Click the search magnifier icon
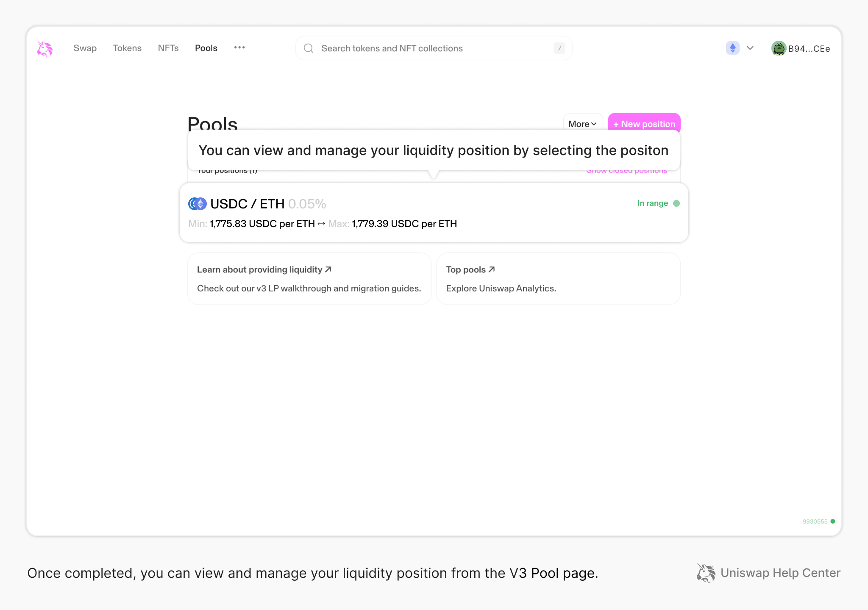Image resolution: width=868 pixels, height=610 pixels. pyautogui.click(x=308, y=48)
